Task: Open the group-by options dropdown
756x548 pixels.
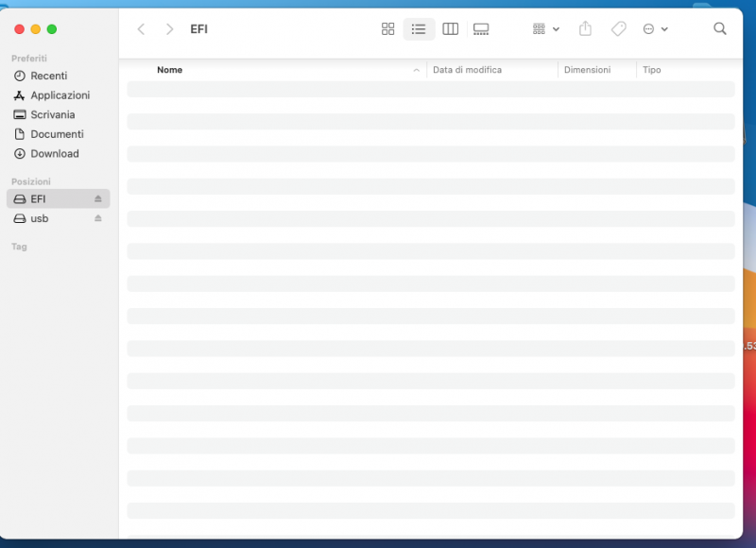Action: [546, 29]
